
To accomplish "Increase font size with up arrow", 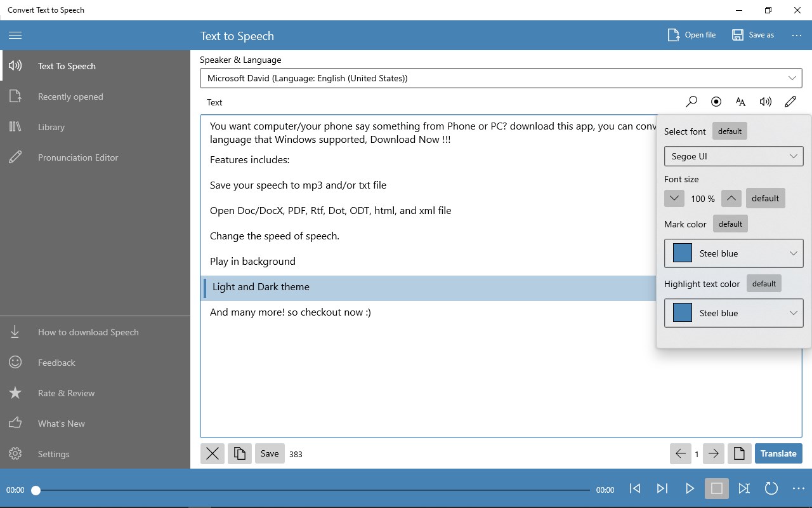I will coord(731,198).
